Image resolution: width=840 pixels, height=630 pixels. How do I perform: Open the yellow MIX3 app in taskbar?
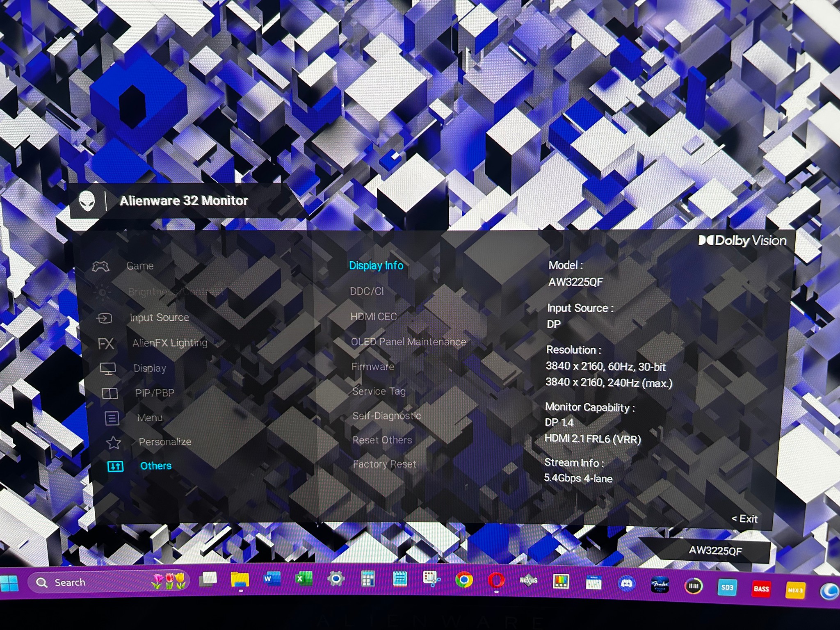pos(795,590)
